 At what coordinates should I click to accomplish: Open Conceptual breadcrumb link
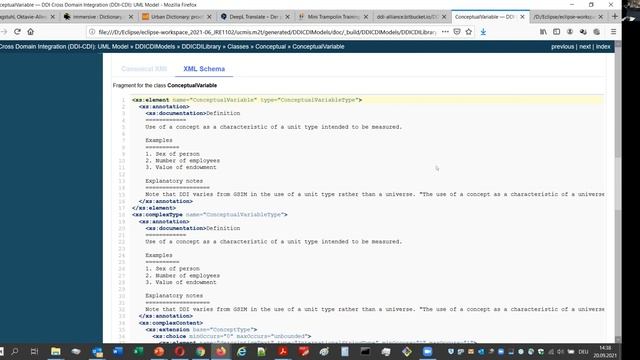coord(271,47)
